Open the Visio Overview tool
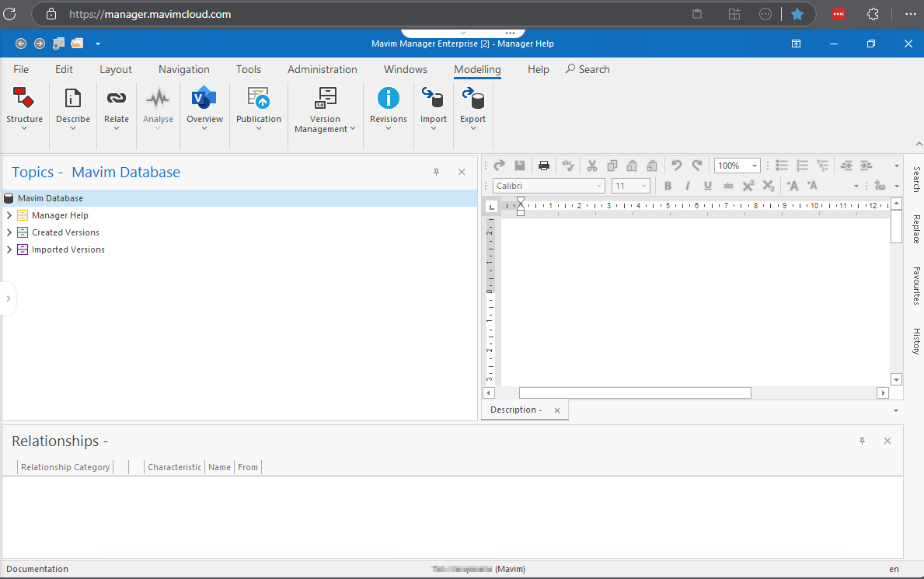The width and height of the screenshot is (924, 579). coord(204,107)
